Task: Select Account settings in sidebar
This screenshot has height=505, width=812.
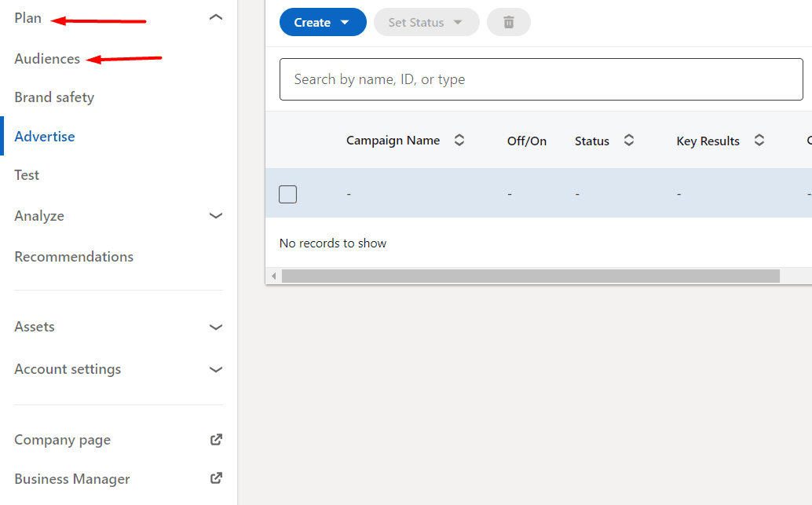Action: tap(68, 369)
